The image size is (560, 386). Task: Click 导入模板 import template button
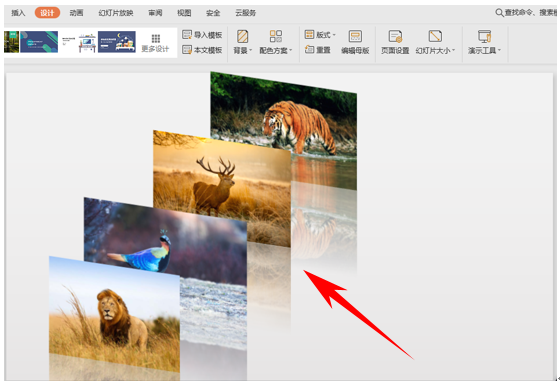click(202, 35)
